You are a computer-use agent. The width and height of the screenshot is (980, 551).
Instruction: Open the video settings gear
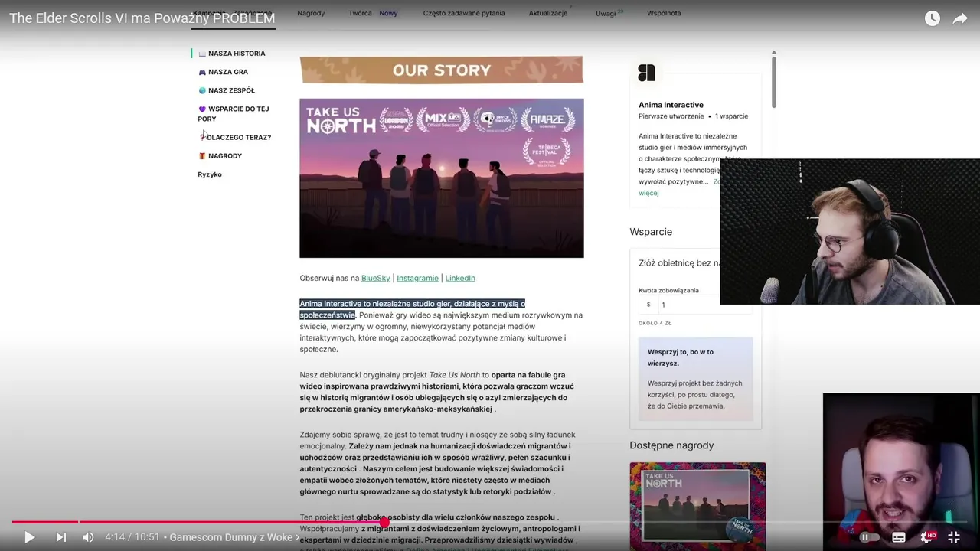[926, 537]
